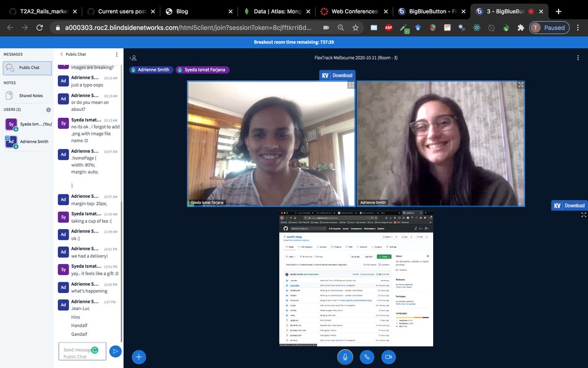Toggle the user list panel
The height and width of the screenshot is (368, 588).
point(133,57)
